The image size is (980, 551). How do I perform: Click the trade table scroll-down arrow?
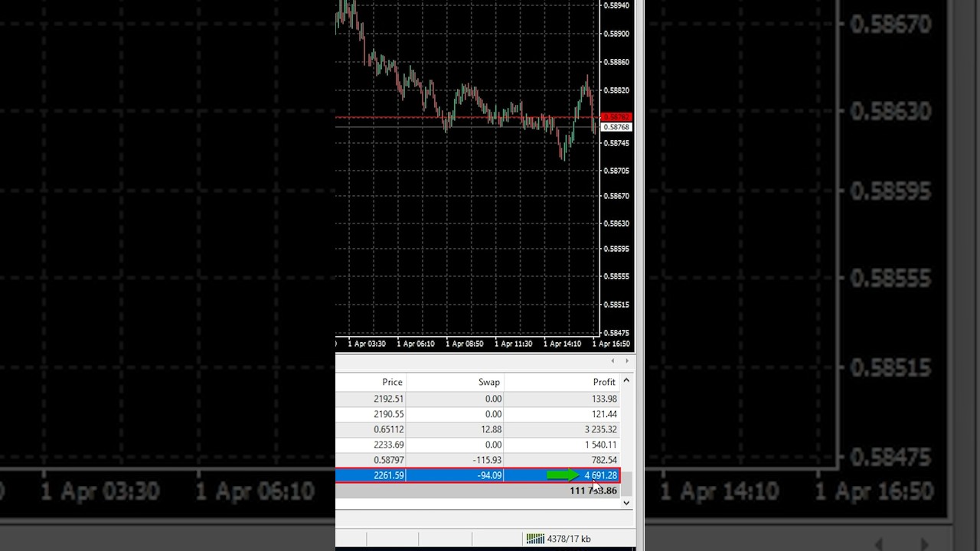[x=626, y=503]
